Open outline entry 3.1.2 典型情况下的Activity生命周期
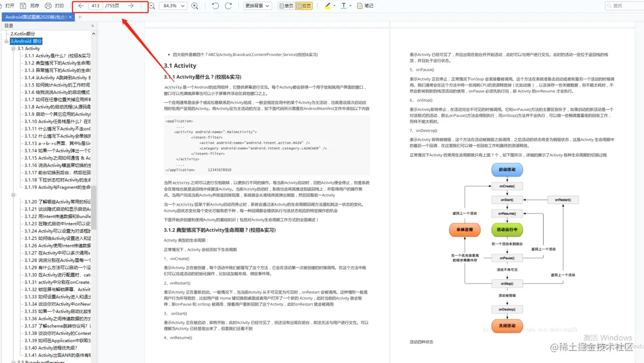This screenshot has width=644, height=363. (57, 63)
